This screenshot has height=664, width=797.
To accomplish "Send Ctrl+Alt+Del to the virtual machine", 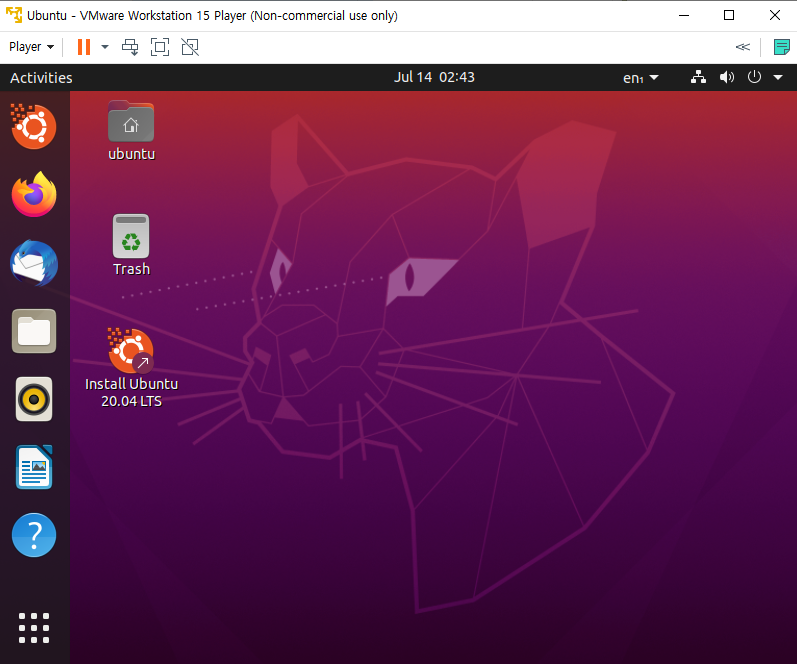I will [x=130, y=47].
